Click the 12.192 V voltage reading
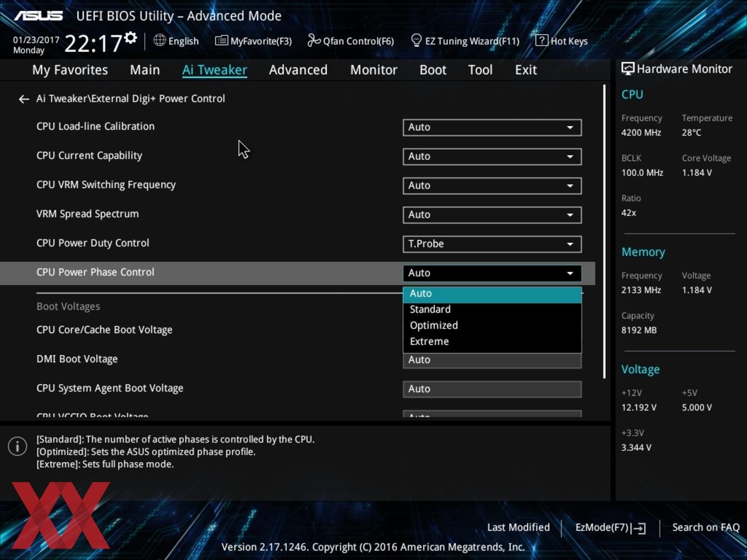This screenshot has height=560, width=747. 639,408
